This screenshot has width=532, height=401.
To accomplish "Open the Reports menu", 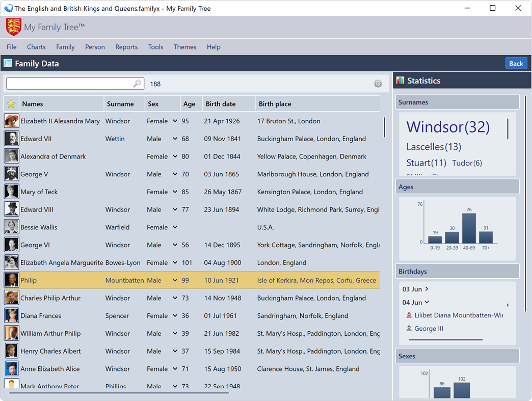I will (126, 47).
